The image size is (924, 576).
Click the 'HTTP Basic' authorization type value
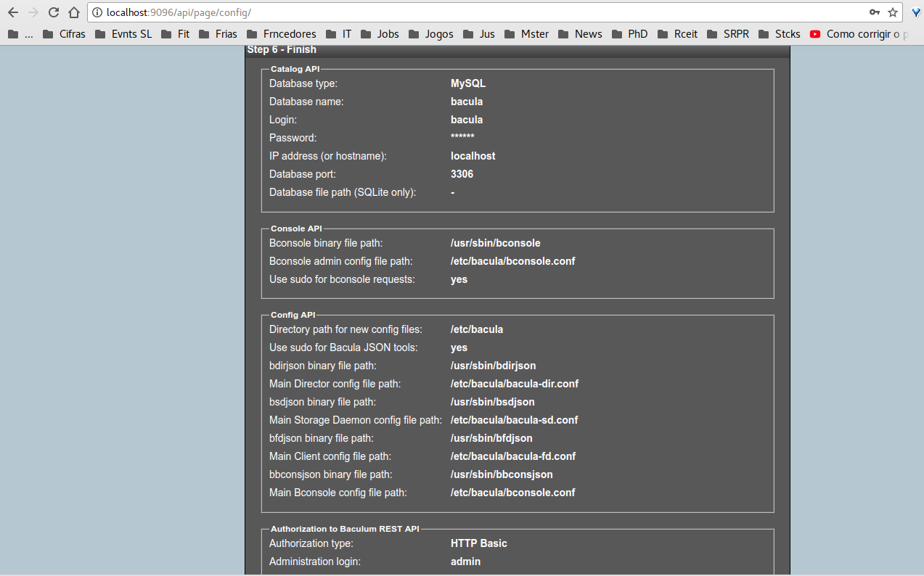(x=479, y=543)
